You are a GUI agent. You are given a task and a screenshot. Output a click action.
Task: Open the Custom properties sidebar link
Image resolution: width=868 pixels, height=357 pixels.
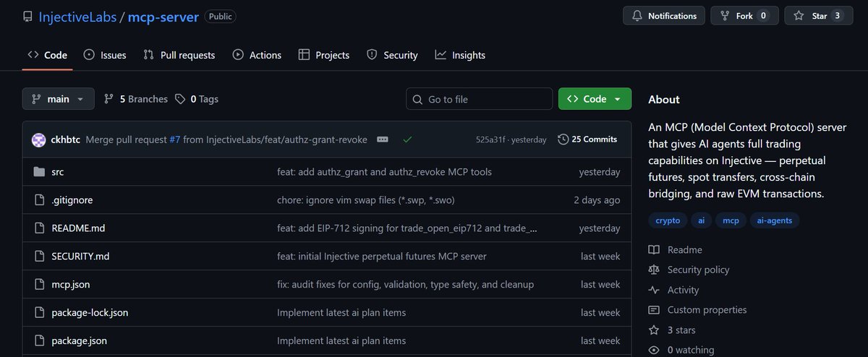pyautogui.click(x=707, y=310)
